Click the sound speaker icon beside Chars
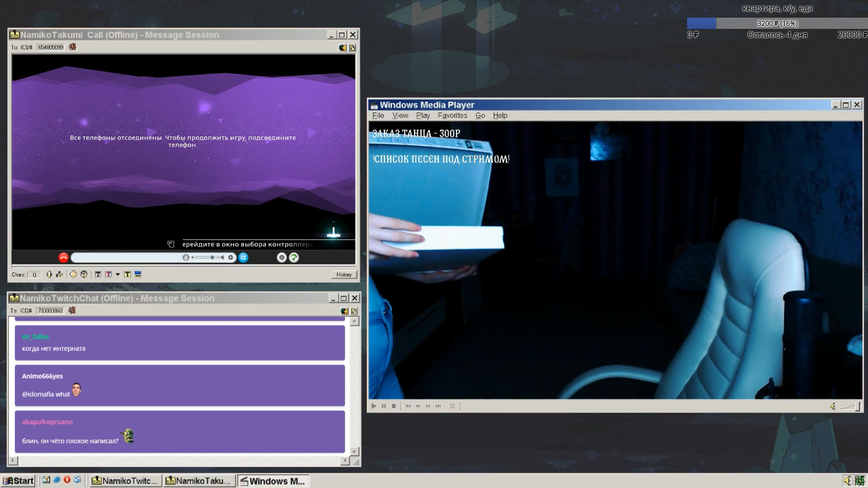868x488 pixels. pyautogui.click(x=49, y=274)
